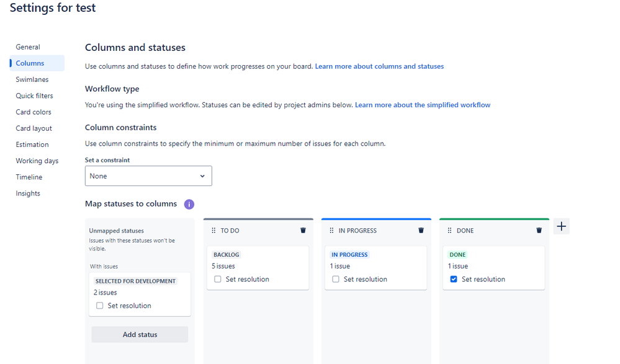
Task: Grab the TO DO column drag handle
Action: tap(214, 231)
